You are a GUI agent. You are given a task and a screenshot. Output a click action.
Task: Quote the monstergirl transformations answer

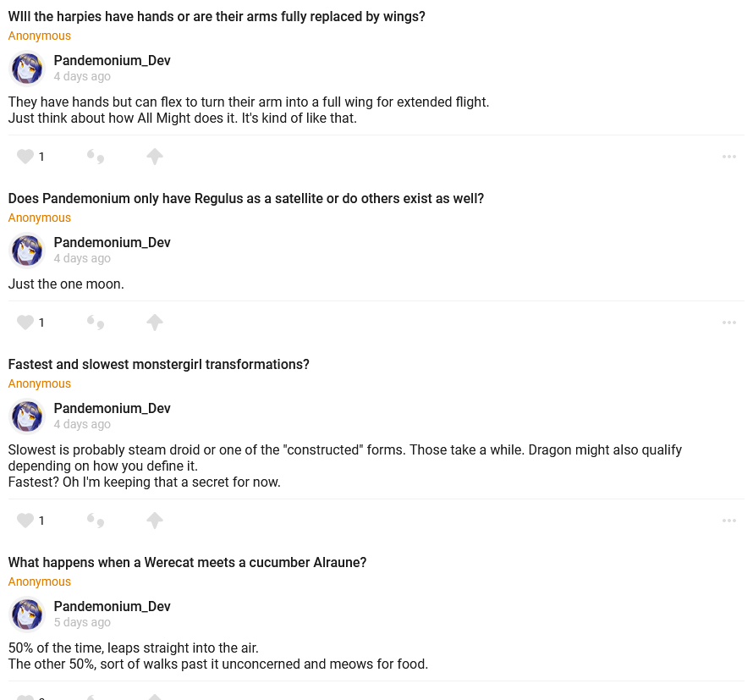pyautogui.click(x=96, y=521)
